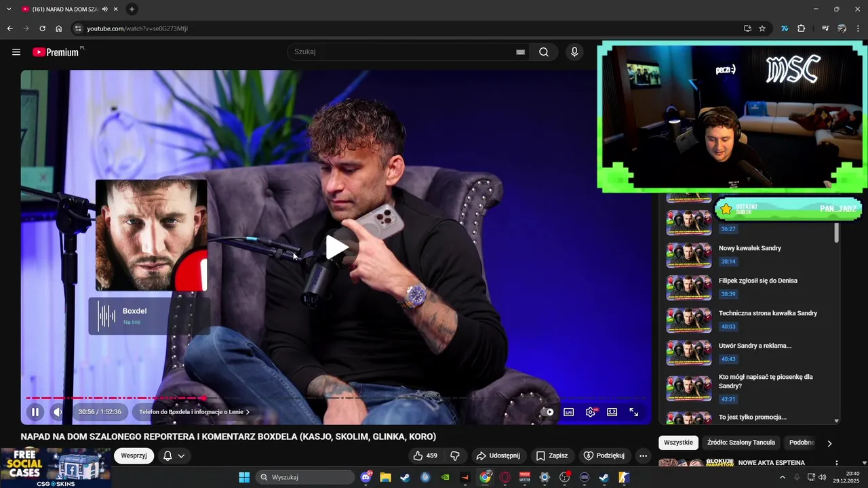The height and width of the screenshot is (488, 868).
Task: Open 7TV extension icon
Action: click(785, 28)
